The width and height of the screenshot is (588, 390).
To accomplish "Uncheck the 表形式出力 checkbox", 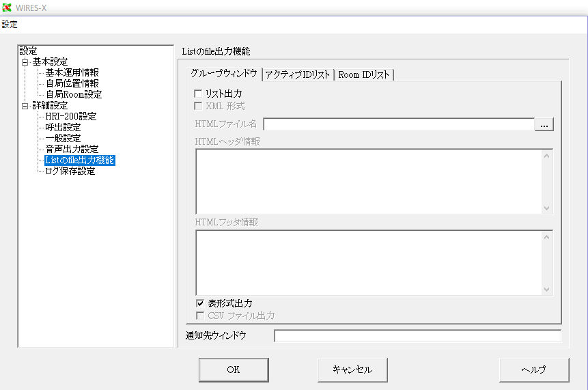I will coord(200,303).
